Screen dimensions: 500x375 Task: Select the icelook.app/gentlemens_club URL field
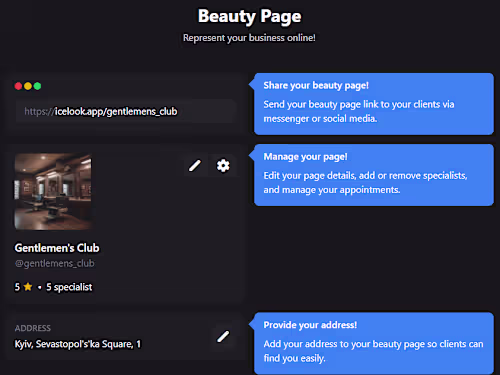(x=126, y=111)
